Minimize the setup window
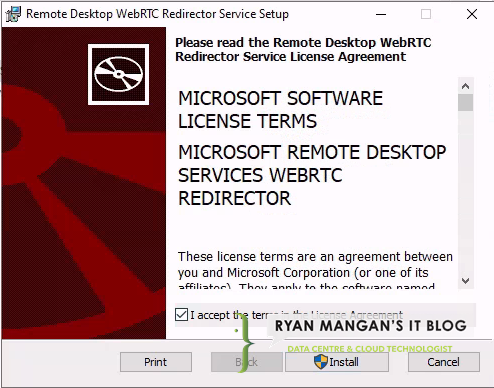Screen dimensions: 494x388 tap(381, 14)
